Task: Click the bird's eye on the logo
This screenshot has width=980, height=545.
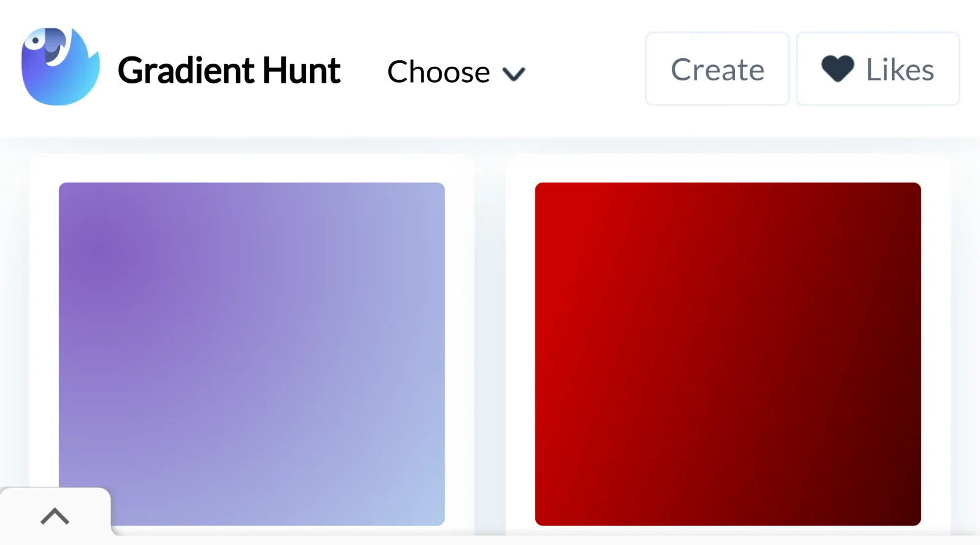Action: click(x=36, y=41)
